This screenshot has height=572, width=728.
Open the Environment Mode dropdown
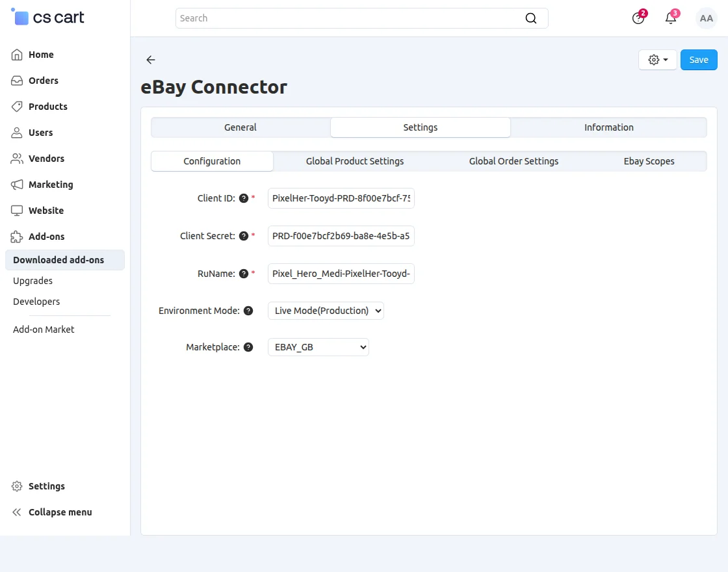click(x=326, y=311)
